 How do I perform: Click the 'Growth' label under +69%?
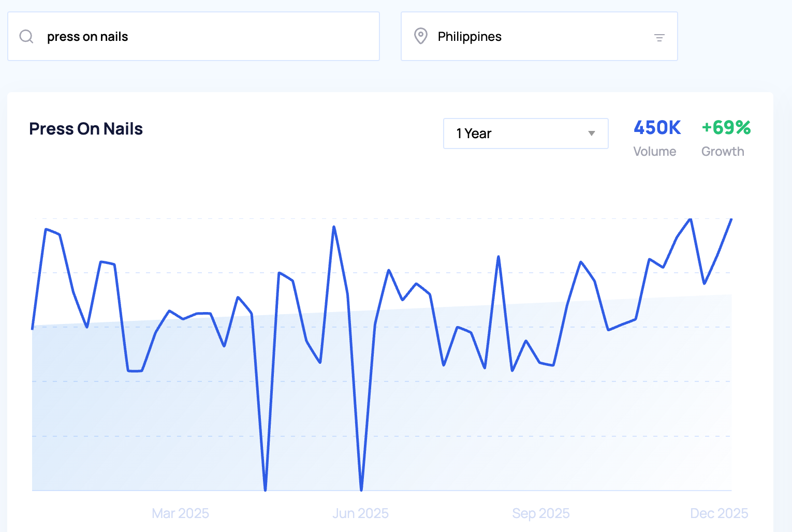[x=723, y=152]
